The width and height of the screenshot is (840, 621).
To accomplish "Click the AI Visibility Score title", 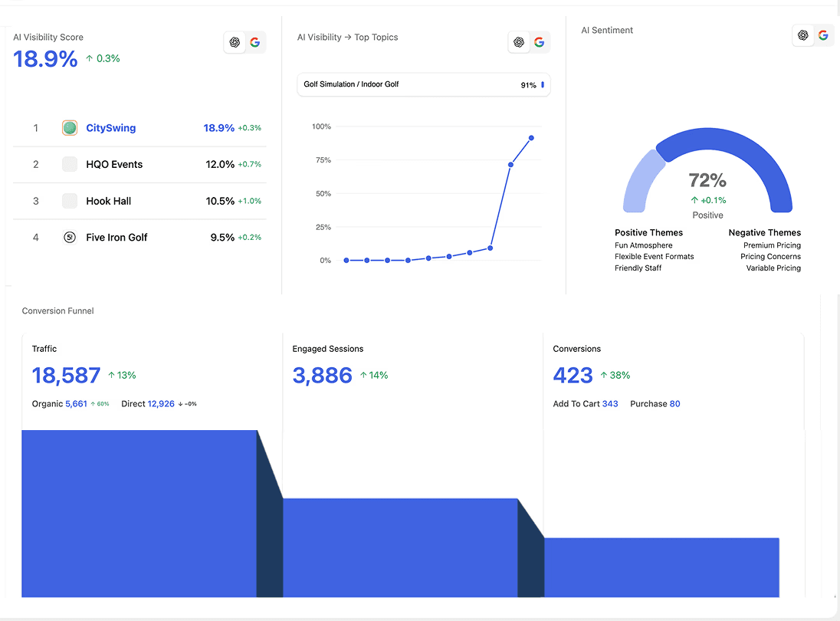I will click(x=48, y=37).
